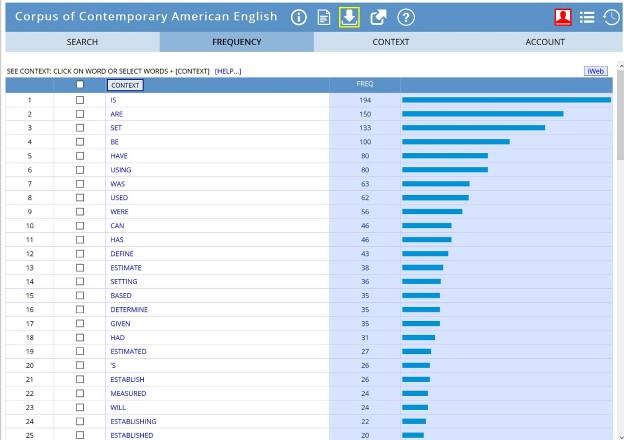Check the box next to IS
624x440 pixels.
pyautogui.click(x=80, y=100)
